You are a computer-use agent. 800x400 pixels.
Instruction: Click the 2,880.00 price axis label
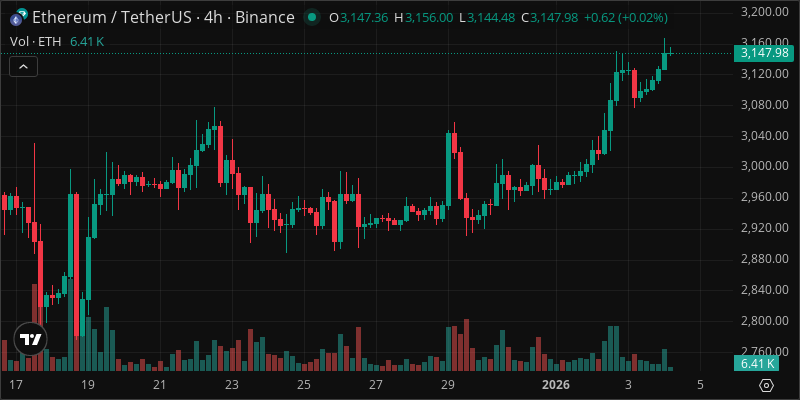point(764,259)
